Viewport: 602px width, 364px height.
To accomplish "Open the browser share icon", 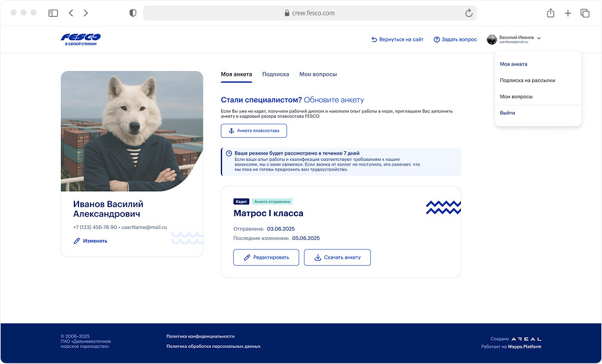I will point(550,13).
